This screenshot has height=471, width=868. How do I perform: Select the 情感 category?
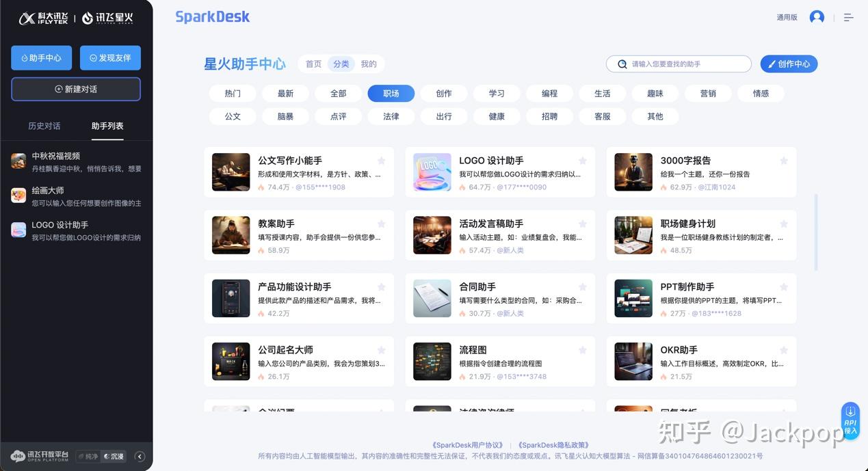[761, 94]
